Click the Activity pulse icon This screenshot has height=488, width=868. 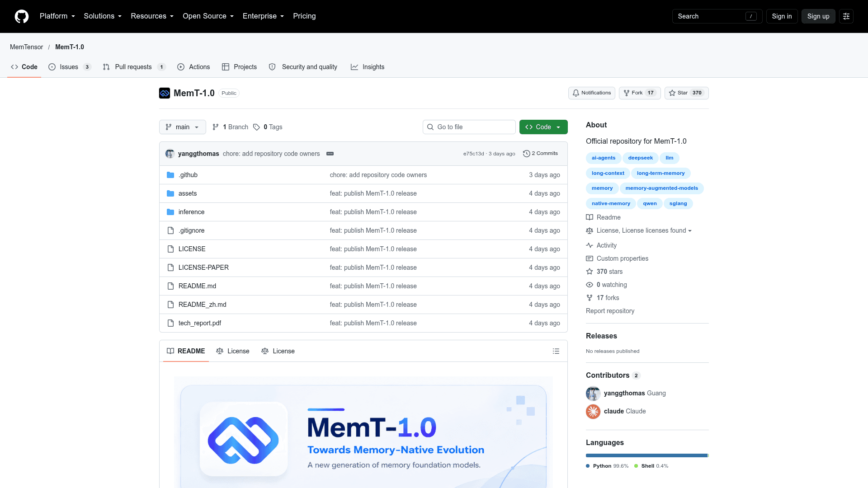coord(590,245)
